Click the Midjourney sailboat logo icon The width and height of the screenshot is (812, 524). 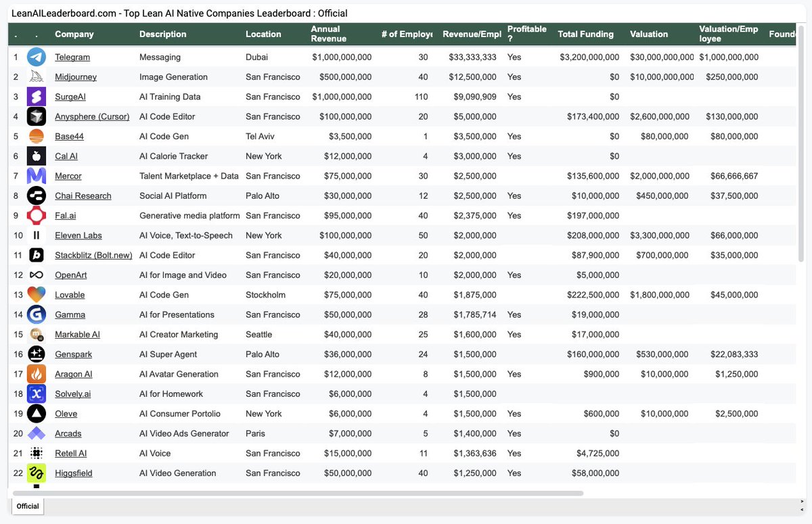point(37,77)
